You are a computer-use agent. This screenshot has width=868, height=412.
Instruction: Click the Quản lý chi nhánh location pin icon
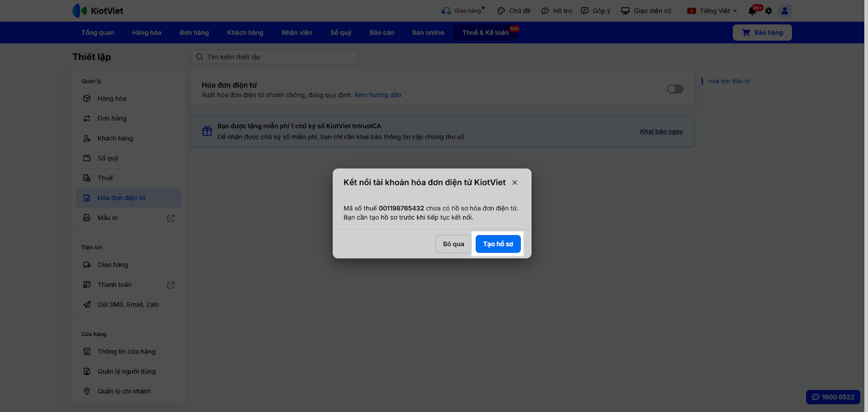click(x=87, y=391)
